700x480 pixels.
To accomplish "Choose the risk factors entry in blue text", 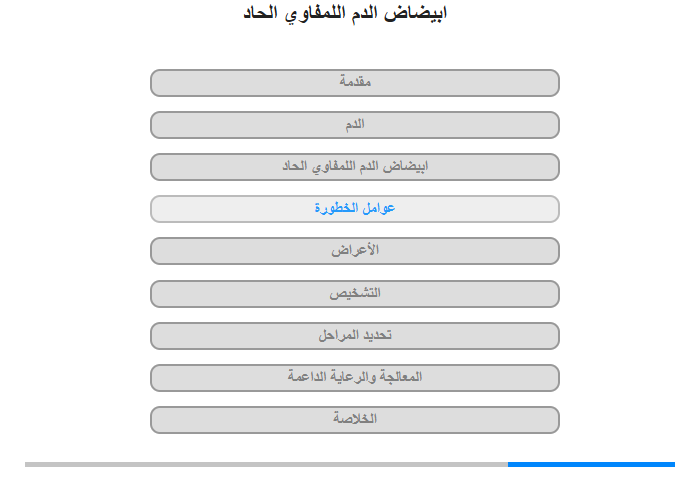I will coord(355,208).
